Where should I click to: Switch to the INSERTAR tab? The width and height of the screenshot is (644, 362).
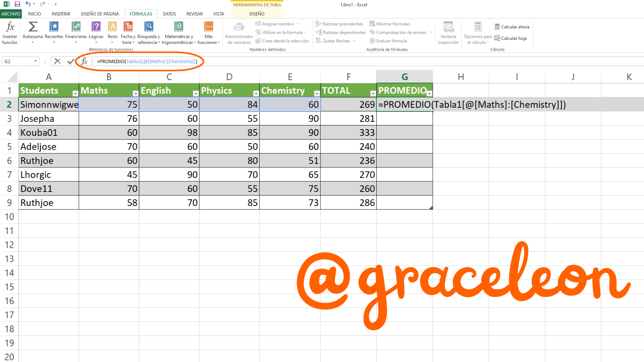point(61,14)
